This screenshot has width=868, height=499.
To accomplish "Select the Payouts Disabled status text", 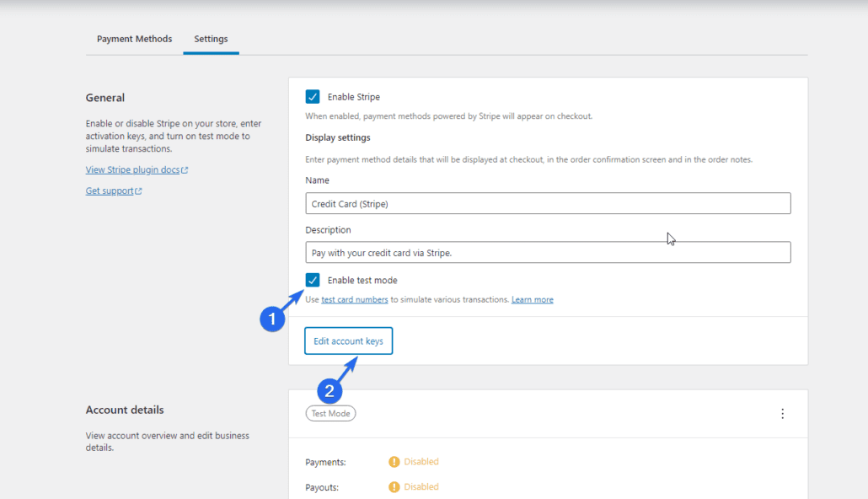I will pos(421,486).
